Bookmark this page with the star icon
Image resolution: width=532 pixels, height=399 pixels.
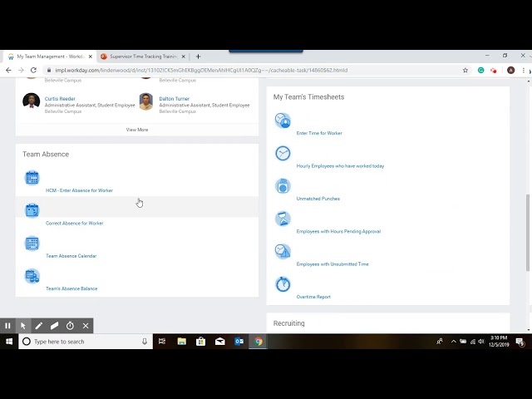(x=465, y=70)
